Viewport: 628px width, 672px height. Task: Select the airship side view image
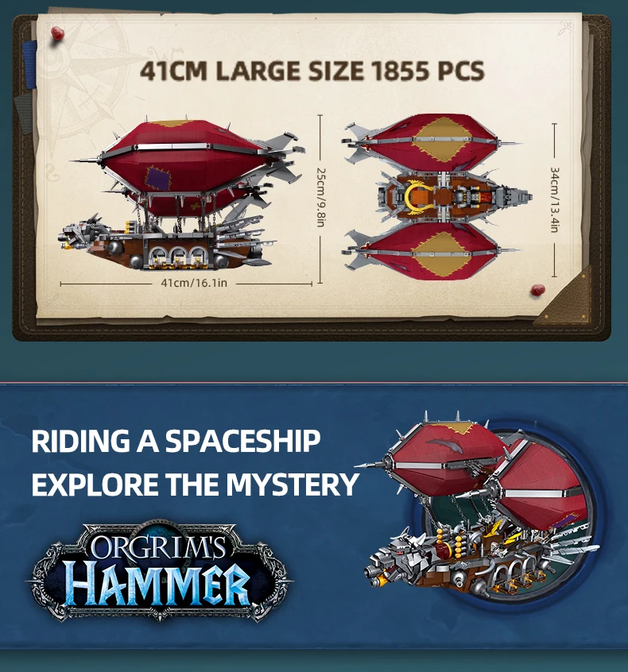click(182, 193)
